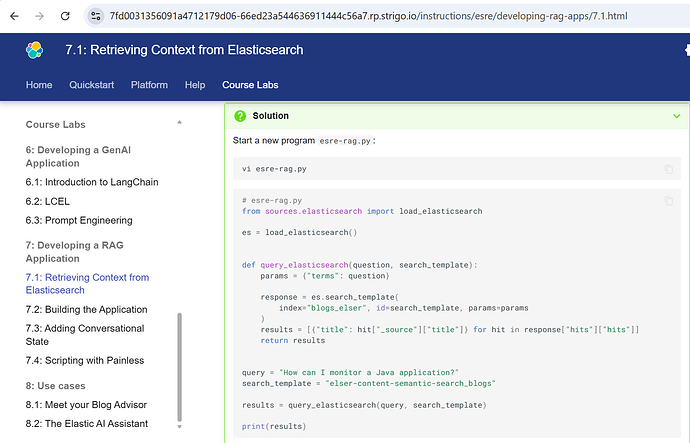Click the green Solution question-mark icon
The image size is (690, 443).
(240, 116)
